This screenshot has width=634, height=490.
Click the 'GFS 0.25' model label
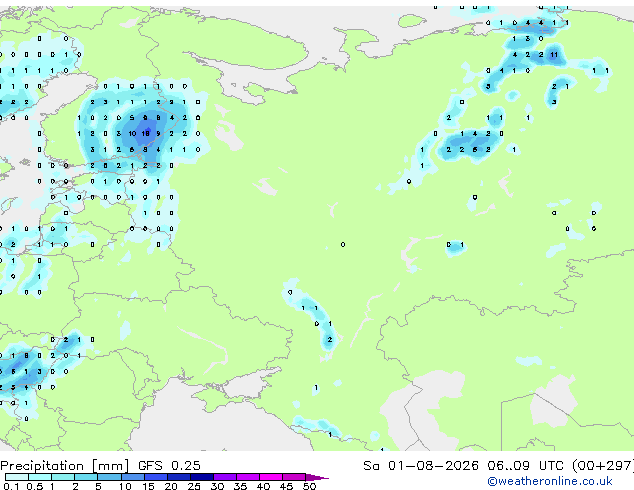coord(169,466)
